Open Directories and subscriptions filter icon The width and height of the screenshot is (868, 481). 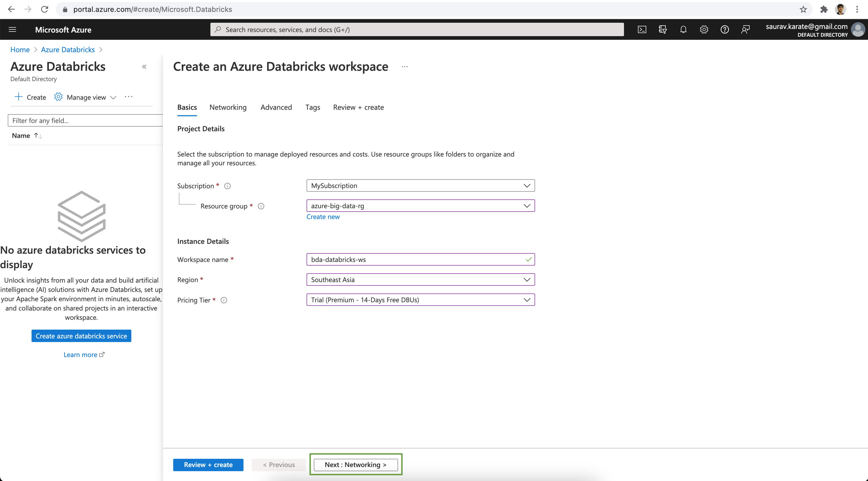click(x=663, y=30)
